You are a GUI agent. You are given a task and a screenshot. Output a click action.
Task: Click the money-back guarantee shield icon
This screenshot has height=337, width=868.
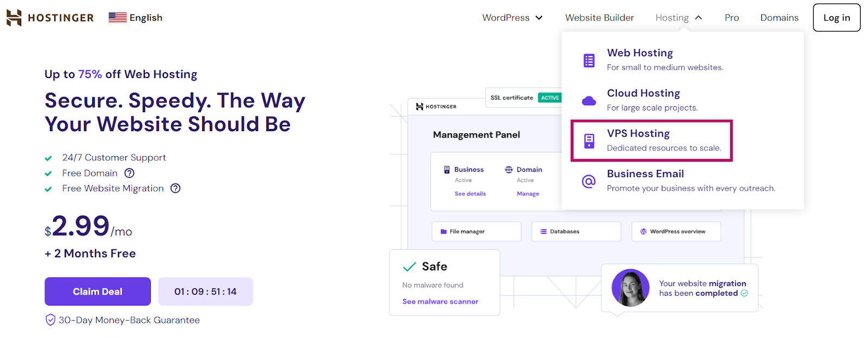50,320
